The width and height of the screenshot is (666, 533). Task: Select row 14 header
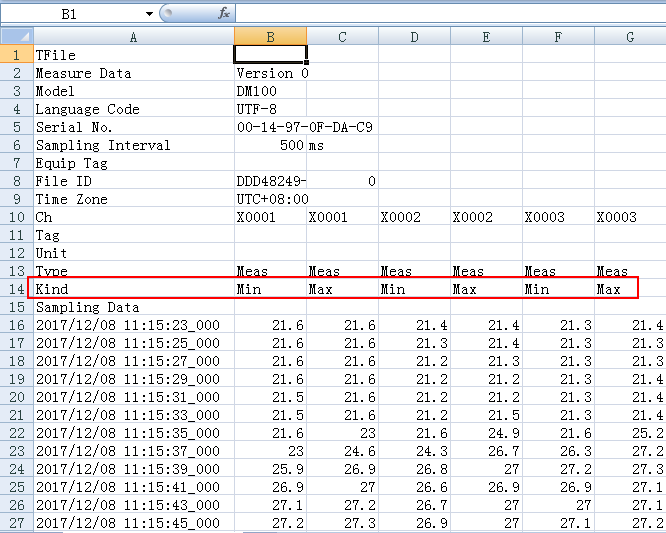pos(16,289)
